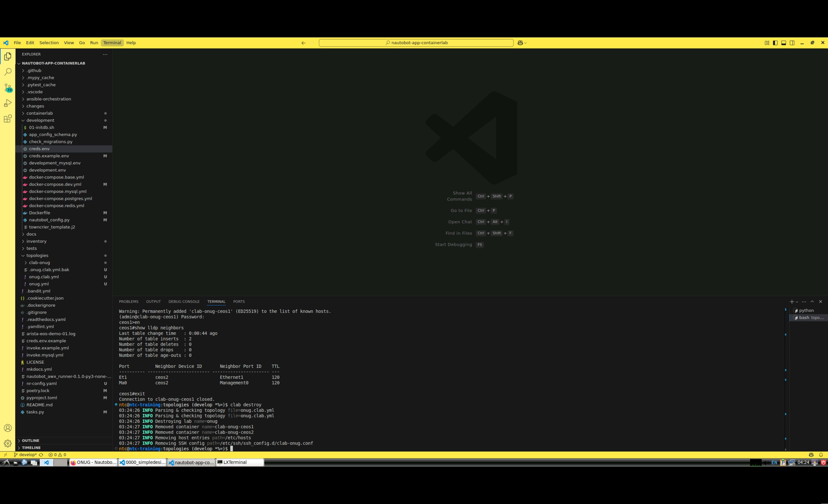The image size is (828, 504).
Task: Open Manage settings gear icon
Action: tap(8, 443)
